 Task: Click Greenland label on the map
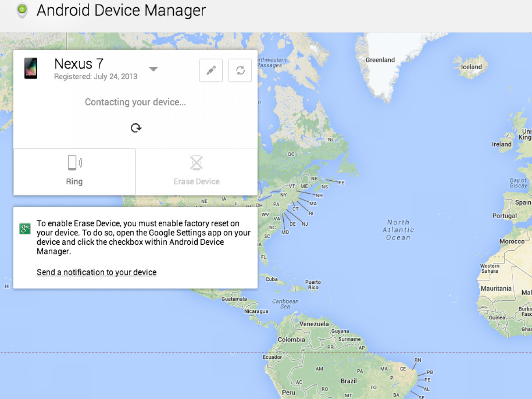pos(380,60)
